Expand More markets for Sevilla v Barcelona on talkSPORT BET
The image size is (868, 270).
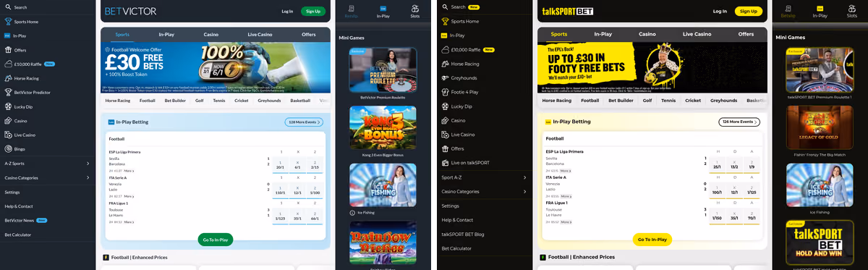coord(566,171)
